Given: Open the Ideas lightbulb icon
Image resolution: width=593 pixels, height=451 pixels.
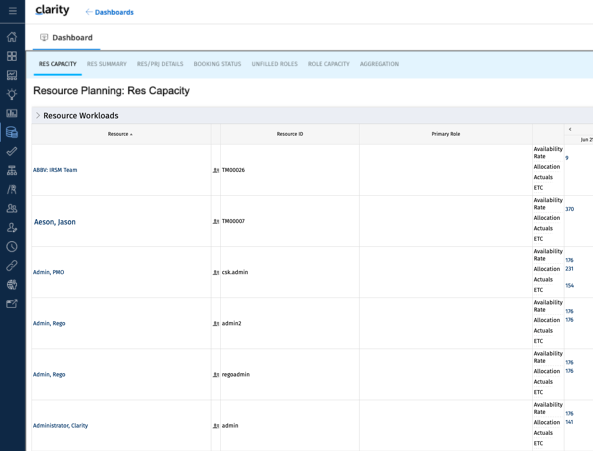Looking at the screenshot, I should coord(12,94).
